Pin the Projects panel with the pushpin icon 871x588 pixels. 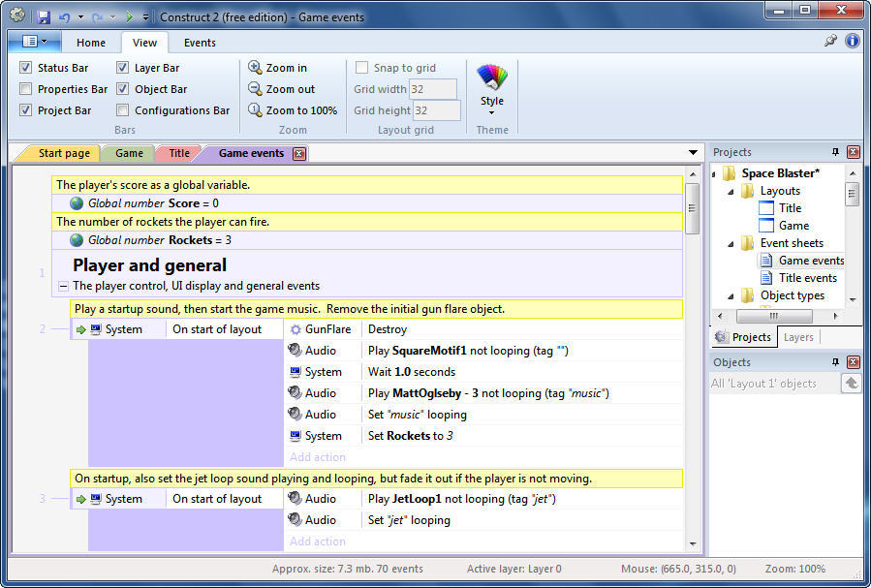(x=835, y=151)
